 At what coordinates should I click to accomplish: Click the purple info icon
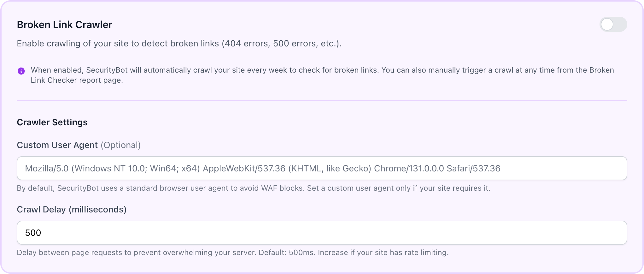click(x=21, y=71)
